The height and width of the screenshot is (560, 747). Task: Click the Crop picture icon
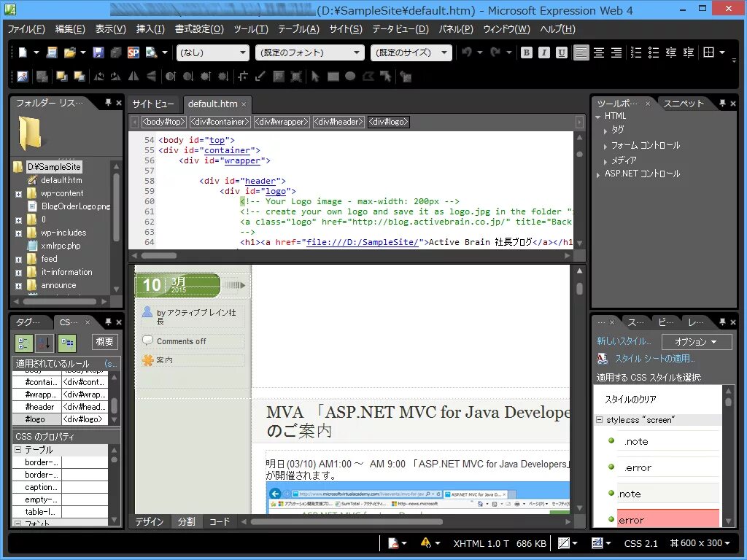coord(242,76)
